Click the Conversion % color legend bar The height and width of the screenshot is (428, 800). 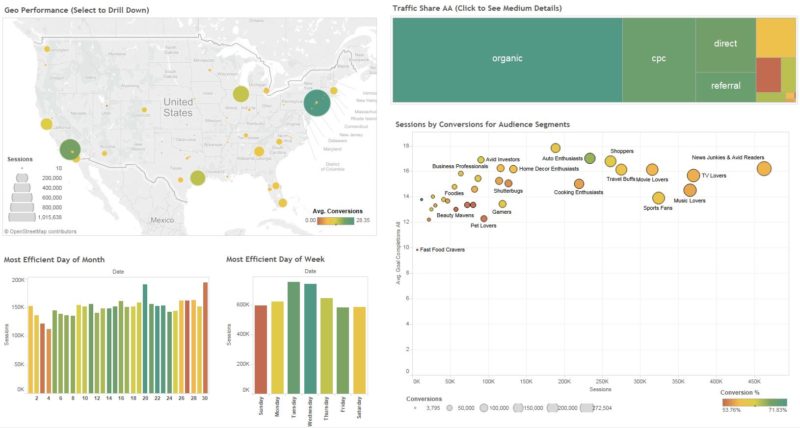point(755,402)
